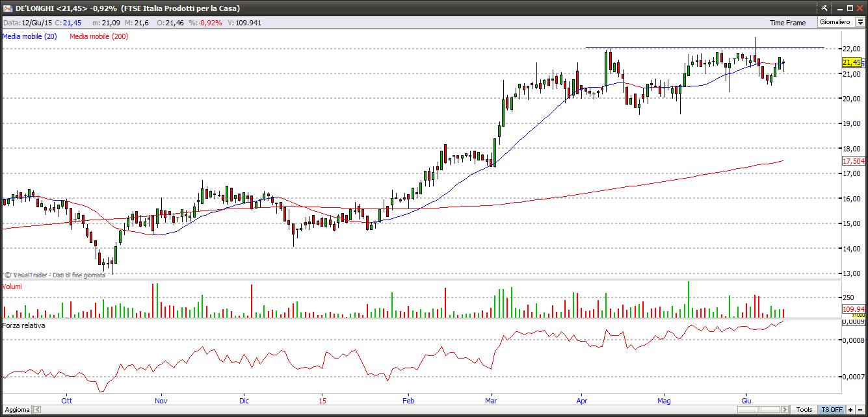The image size is (868, 417).
Task: Close the DE'LONGHI chart window
Action: click(860, 8)
